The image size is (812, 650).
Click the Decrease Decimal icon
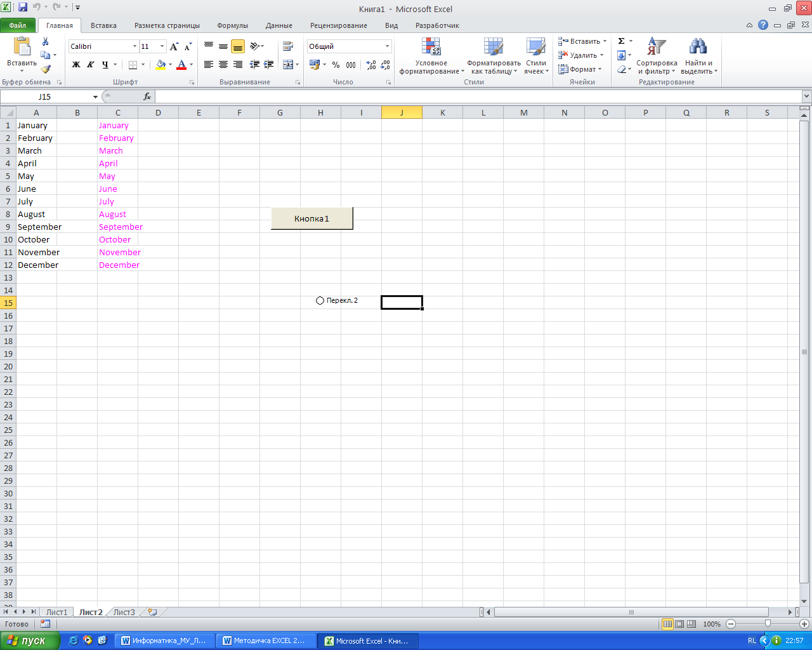tap(386, 65)
